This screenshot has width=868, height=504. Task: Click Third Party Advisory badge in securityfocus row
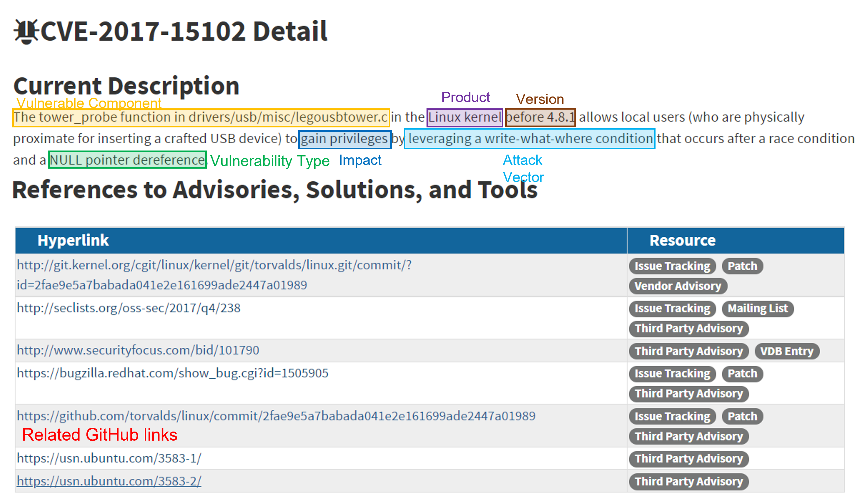tap(689, 351)
